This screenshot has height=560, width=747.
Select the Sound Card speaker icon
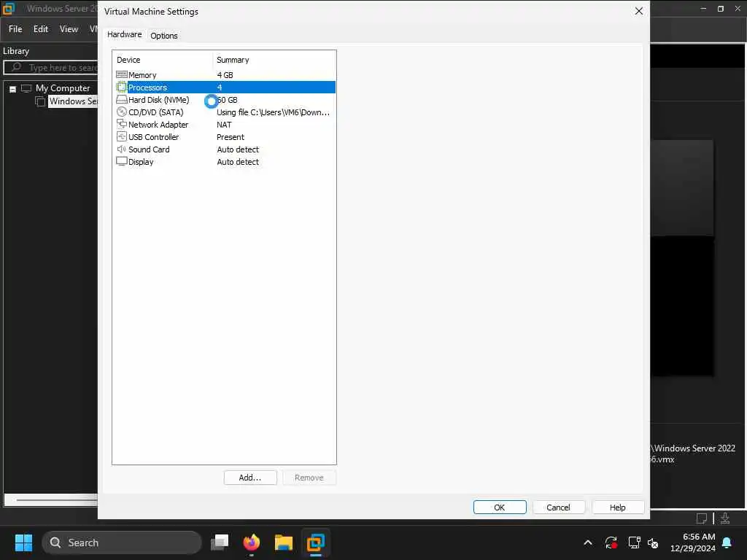pyautogui.click(x=122, y=149)
